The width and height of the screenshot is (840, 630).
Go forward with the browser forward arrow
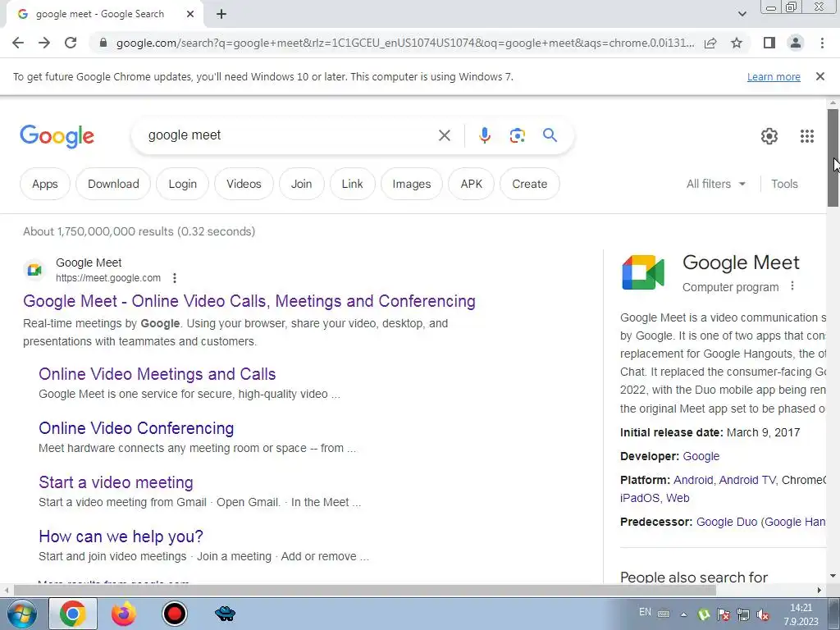click(x=44, y=43)
